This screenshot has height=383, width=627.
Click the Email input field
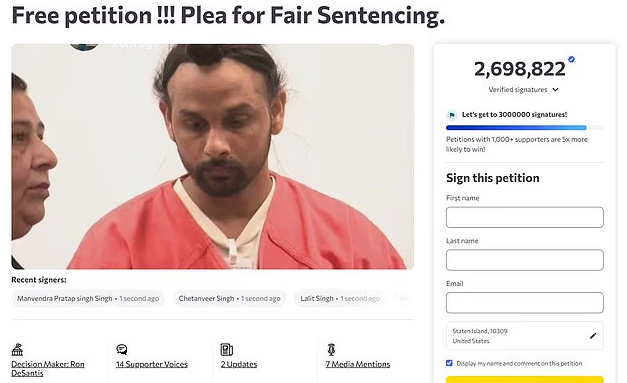[x=525, y=303]
